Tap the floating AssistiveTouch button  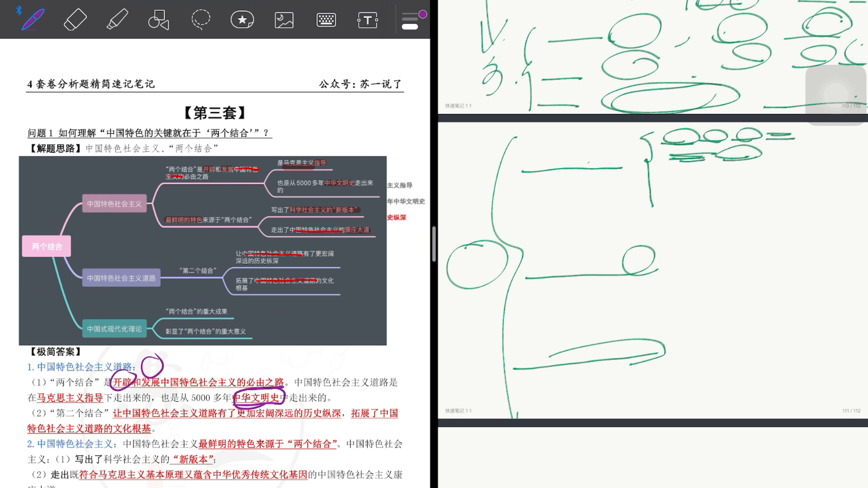tap(836, 95)
